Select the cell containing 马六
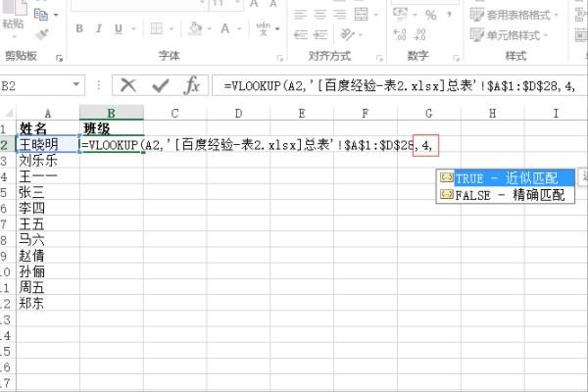The height and width of the screenshot is (392, 588). pos(48,240)
